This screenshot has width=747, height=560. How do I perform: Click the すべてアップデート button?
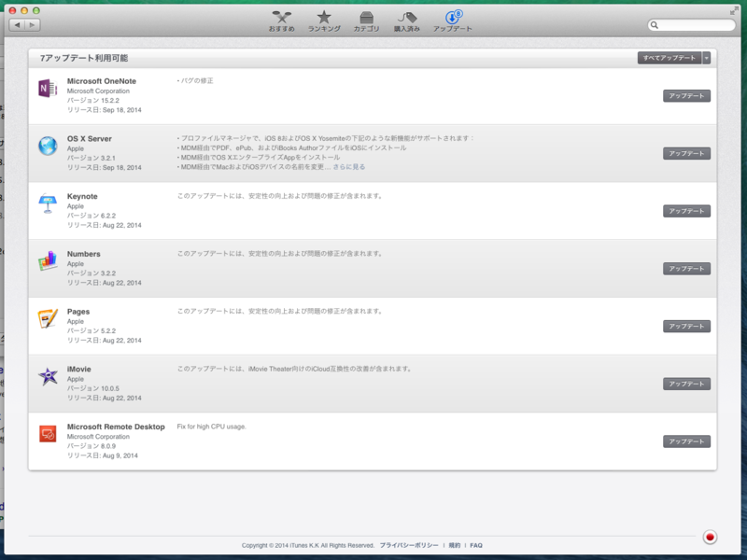(x=669, y=58)
